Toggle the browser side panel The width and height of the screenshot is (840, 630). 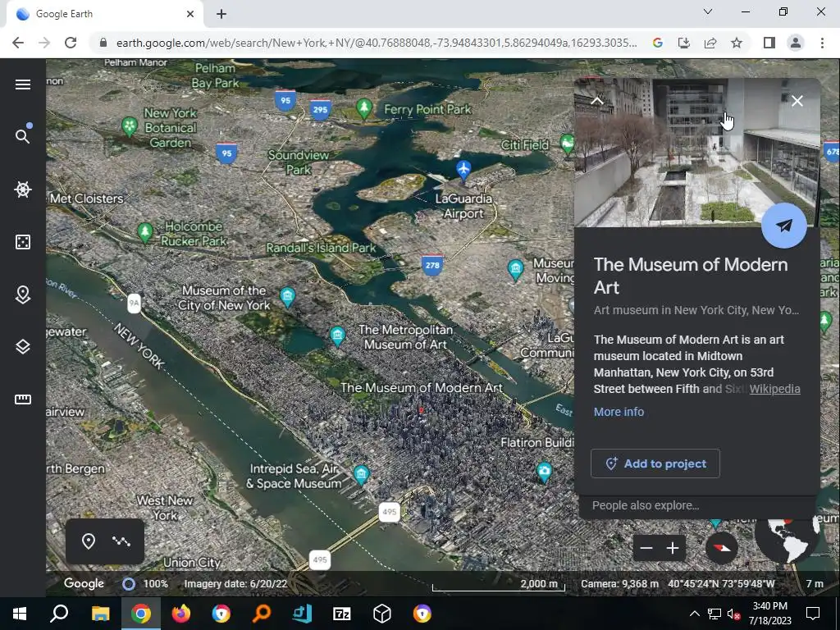click(769, 43)
